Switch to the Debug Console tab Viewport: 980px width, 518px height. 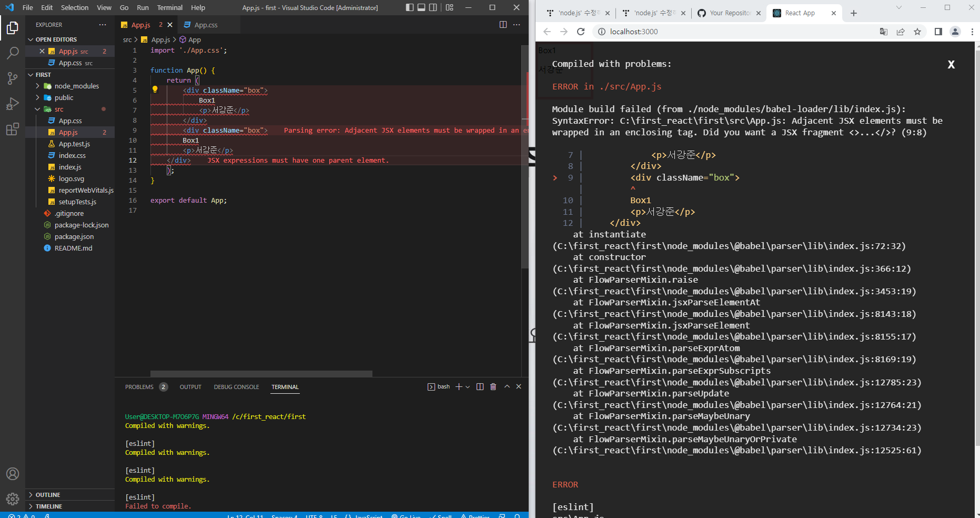tap(236, 387)
